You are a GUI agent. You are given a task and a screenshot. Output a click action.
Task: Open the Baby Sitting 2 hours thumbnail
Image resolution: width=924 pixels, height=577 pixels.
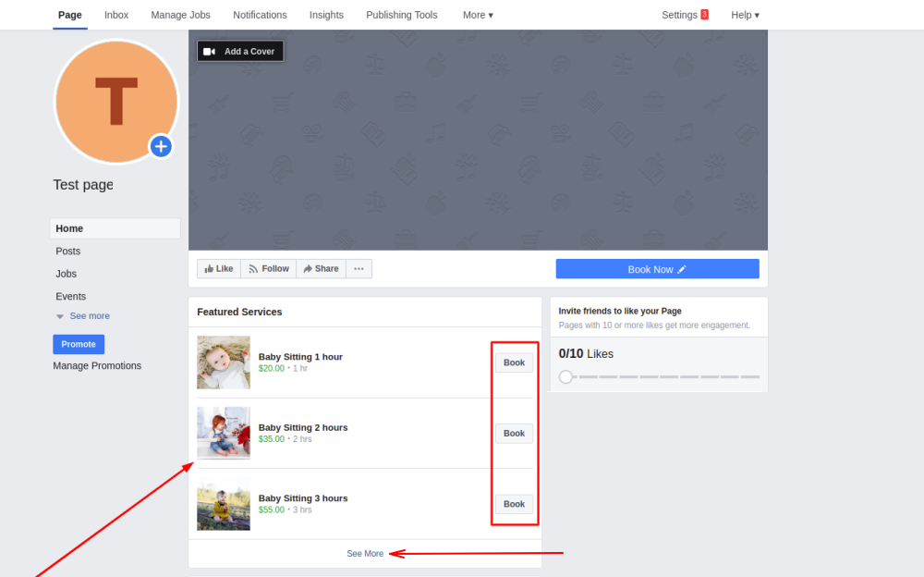click(224, 433)
